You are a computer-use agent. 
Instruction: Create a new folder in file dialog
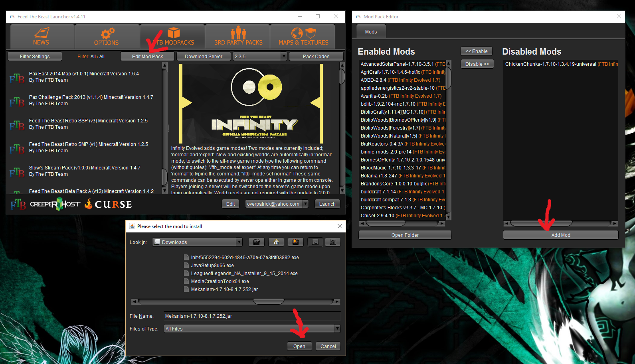296,242
